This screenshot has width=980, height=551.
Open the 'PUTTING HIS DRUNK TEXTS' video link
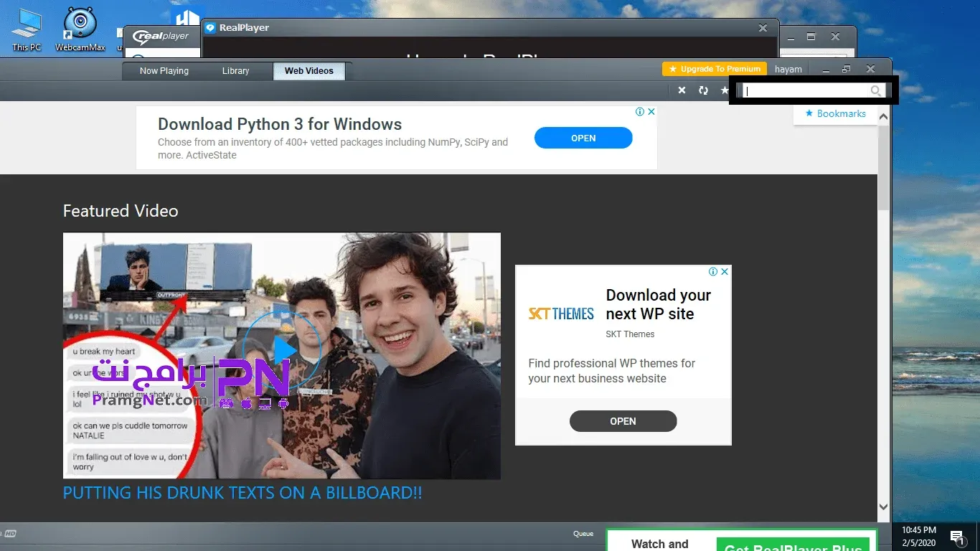point(242,493)
